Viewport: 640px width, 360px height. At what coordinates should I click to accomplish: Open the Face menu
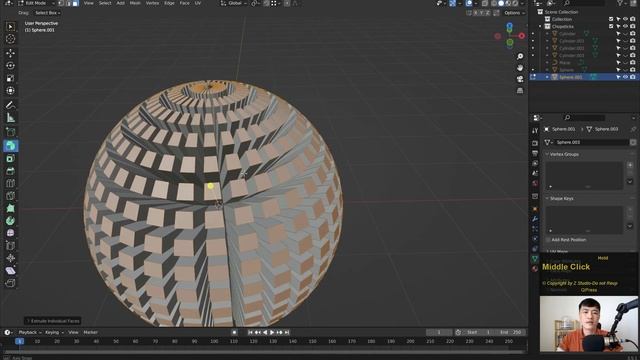184,3
